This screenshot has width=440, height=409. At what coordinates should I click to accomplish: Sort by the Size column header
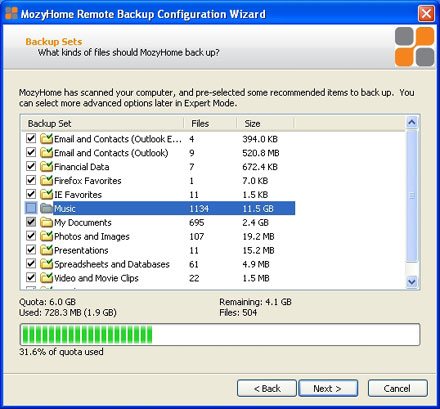(x=265, y=123)
